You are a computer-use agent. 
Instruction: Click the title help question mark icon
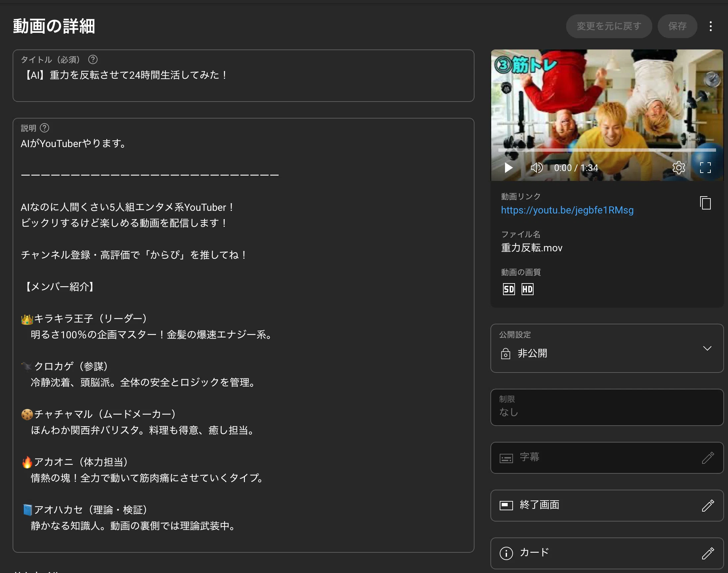[93, 60]
